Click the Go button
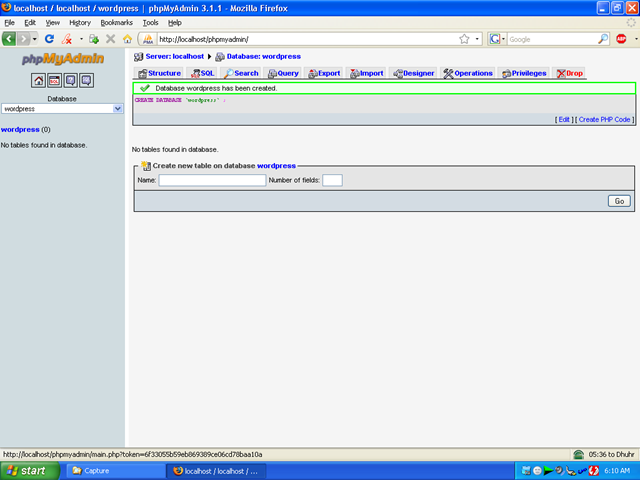 (619, 201)
